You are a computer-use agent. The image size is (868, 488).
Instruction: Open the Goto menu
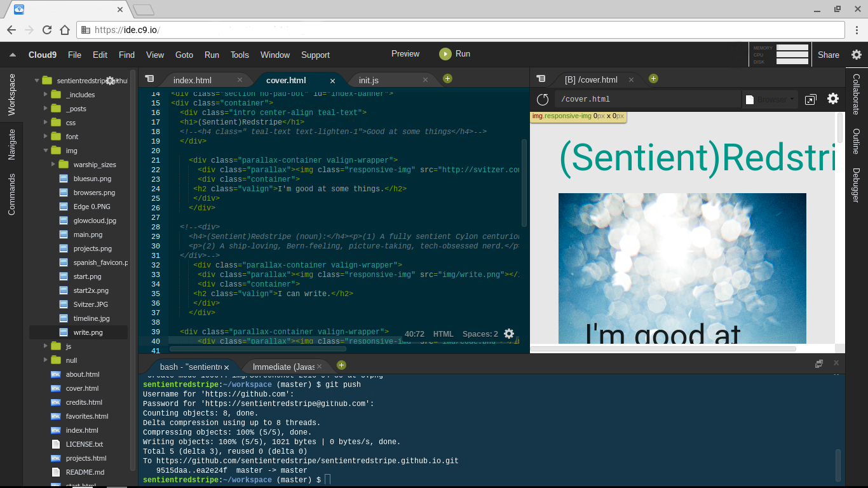click(x=184, y=55)
